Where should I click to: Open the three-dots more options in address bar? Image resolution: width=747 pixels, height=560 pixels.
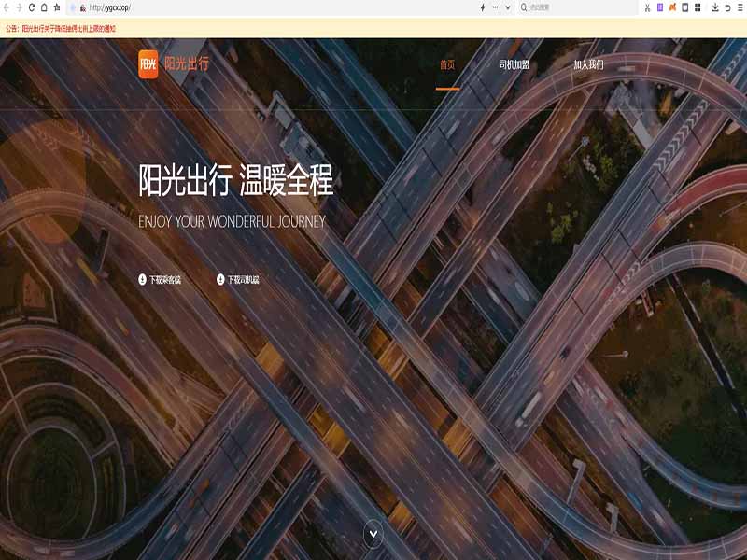click(495, 7)
